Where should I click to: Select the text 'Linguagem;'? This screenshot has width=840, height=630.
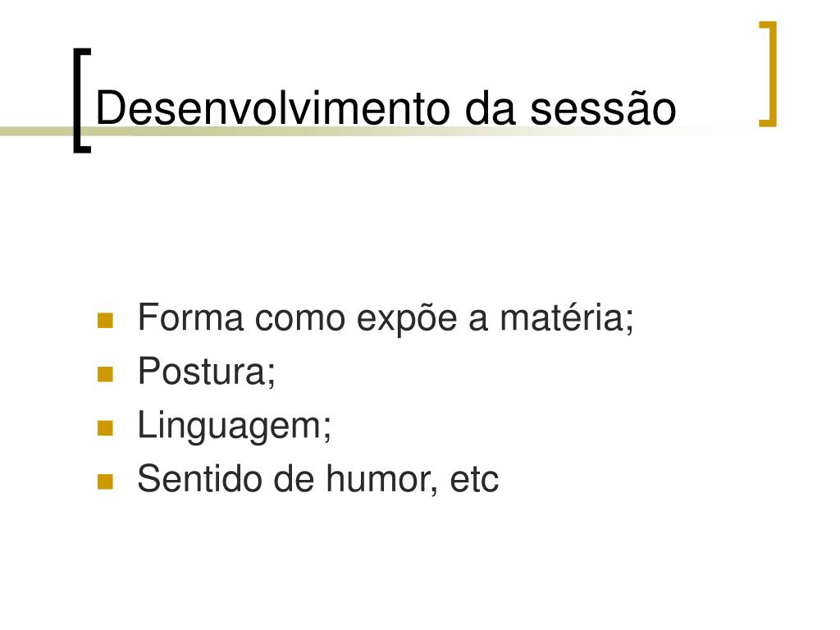pyautogui.click(x=235, y=427)
